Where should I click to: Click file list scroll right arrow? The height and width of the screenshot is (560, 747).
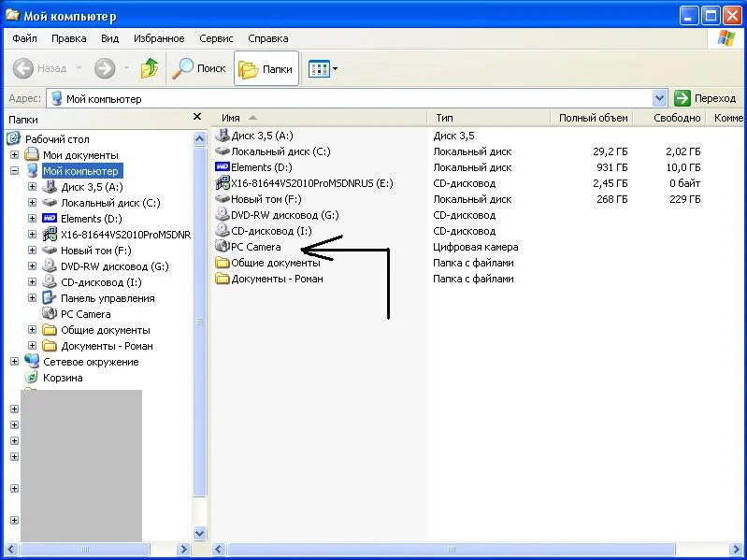(736, 549)
